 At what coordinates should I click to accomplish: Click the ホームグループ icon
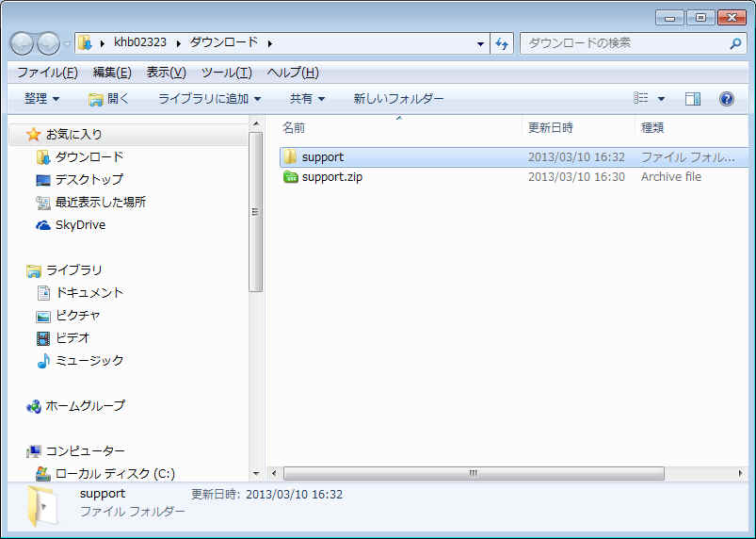tap(33, 406)
